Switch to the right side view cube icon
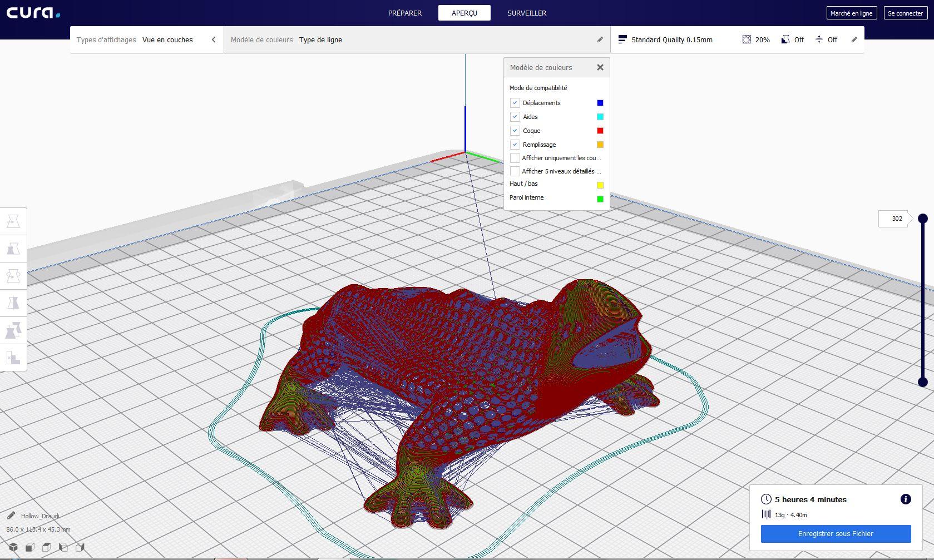This screenshot has height=560, width=934. (x=80, y=547)
